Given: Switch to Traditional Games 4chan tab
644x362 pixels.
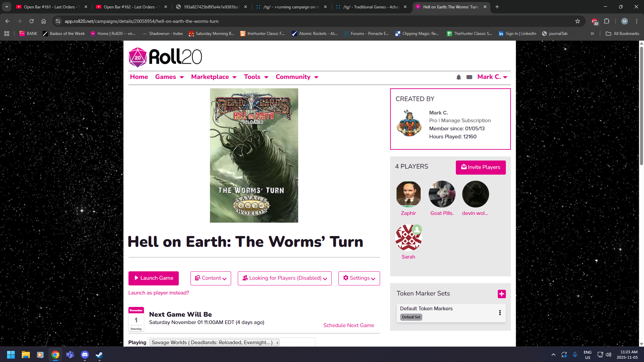Looking at the screenshot, I should coord(371,7).
